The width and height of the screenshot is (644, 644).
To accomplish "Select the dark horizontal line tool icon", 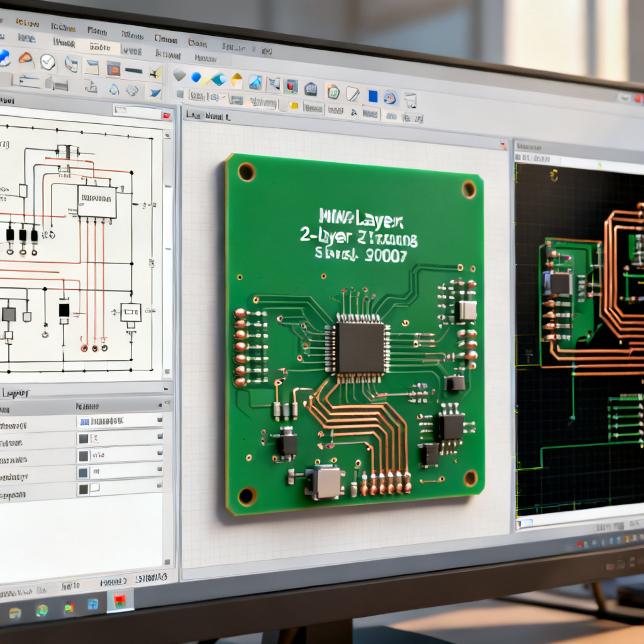I will coord(133,71).
